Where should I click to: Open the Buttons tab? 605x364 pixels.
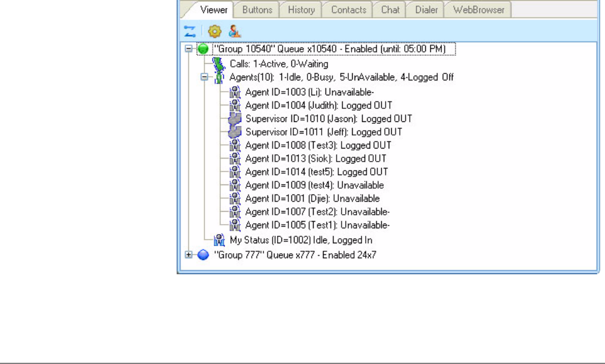[257, 10]
